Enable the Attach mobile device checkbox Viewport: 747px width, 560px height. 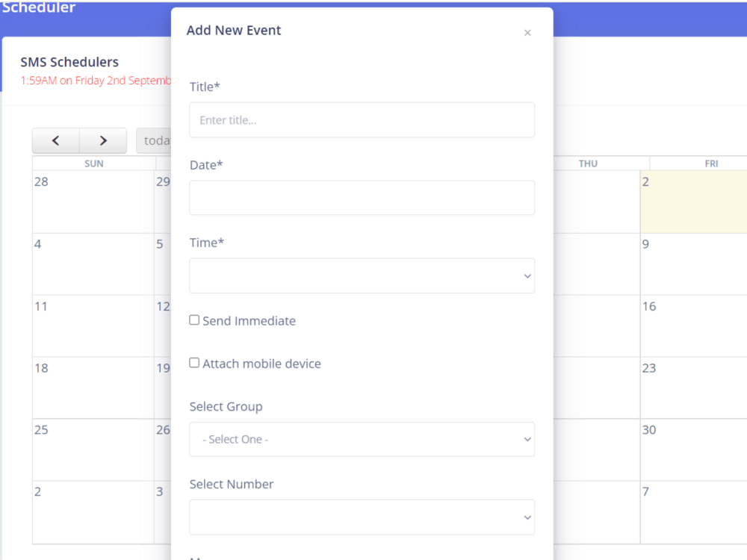(194, 363)
